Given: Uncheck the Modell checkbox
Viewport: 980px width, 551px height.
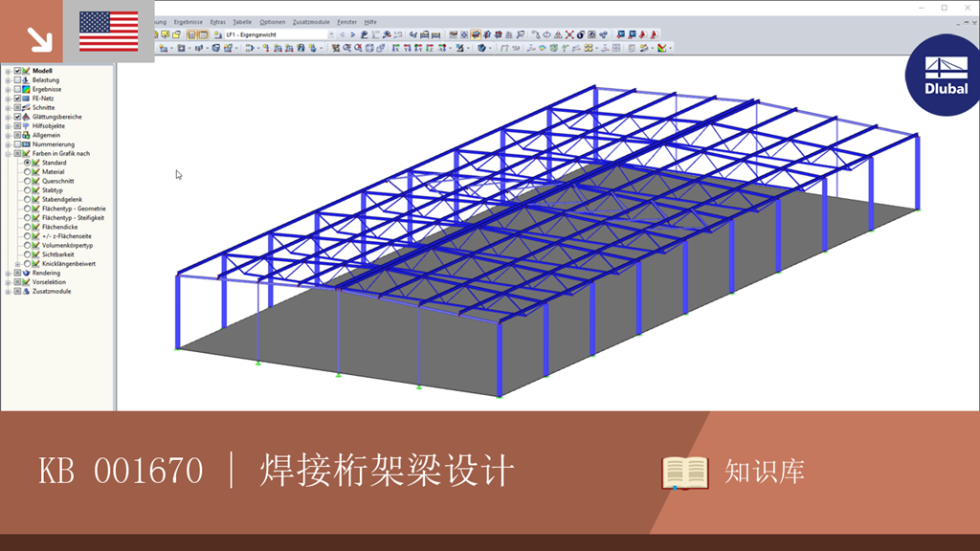Looking at the screenshot, I should pyautogui.click(x=17, y=71).
